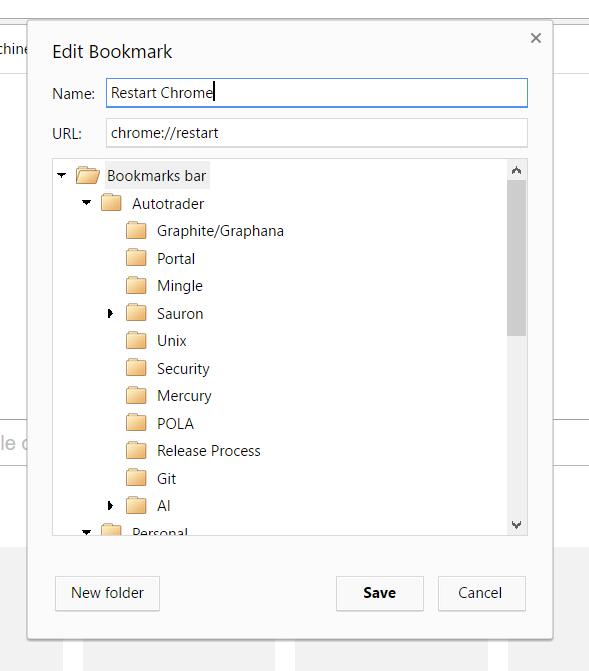Create a New folder
The height and width of the screenshot is (671, 589).
[107, 593]
